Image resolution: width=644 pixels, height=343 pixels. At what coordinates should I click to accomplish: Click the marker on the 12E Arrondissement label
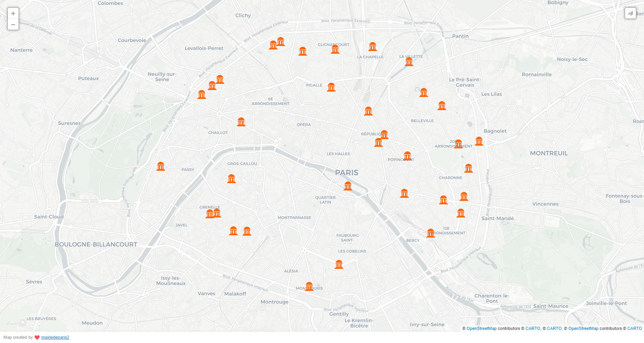pyautogui.click(x=431, y=233)
